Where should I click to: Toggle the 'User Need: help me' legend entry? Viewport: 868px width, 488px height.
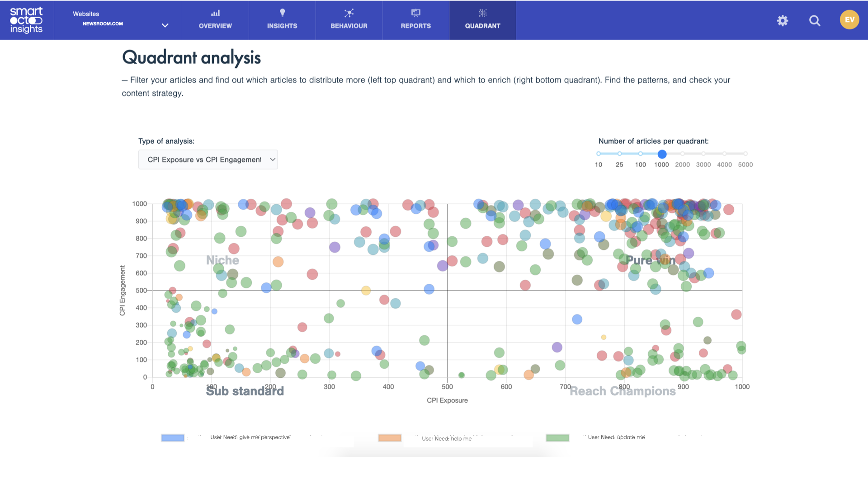coord(389,438)
